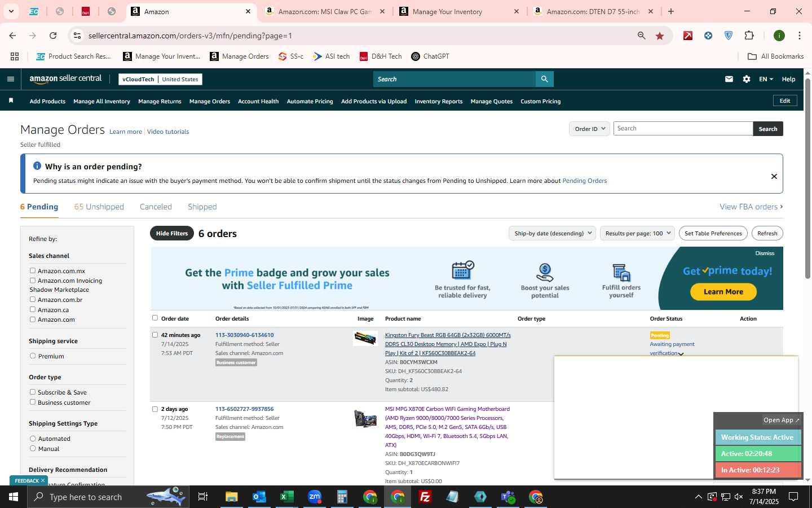Open a new browser tab
This screenshot has height=508, width=812.
(671, 11)
